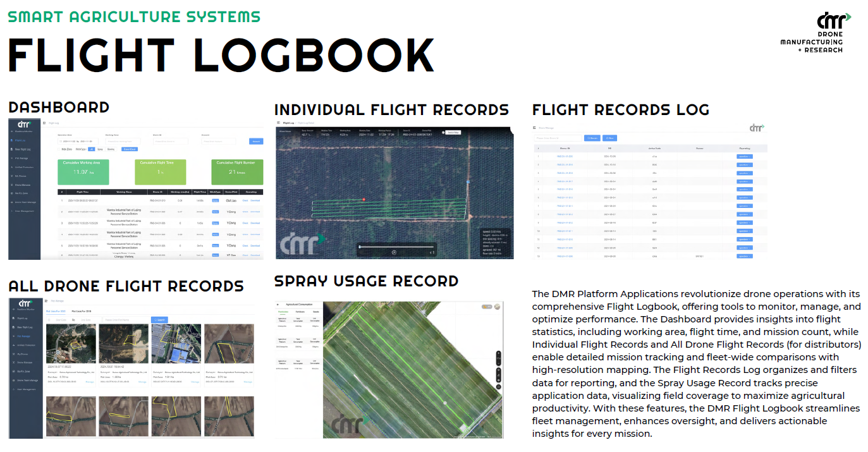Click the sidebar toggle icon in Individual Flight Records
This screenshot has width=868, height=452.
click(x=278, y=123)
